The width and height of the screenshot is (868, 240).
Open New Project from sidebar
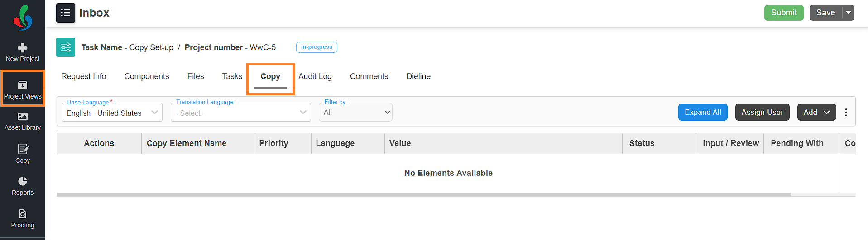click(23, 52)
